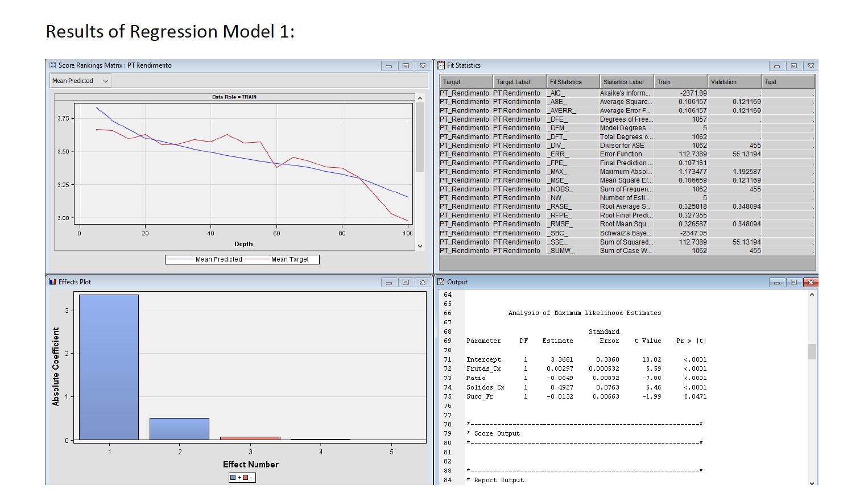
Task: Select the Validation column header
Action: (x=734, y=81)
